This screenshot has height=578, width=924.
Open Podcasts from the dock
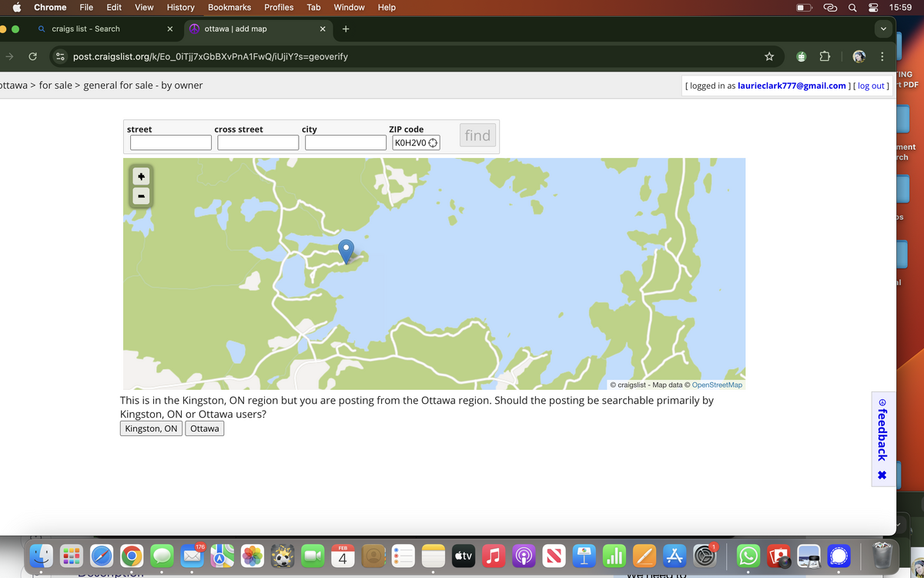524,556
